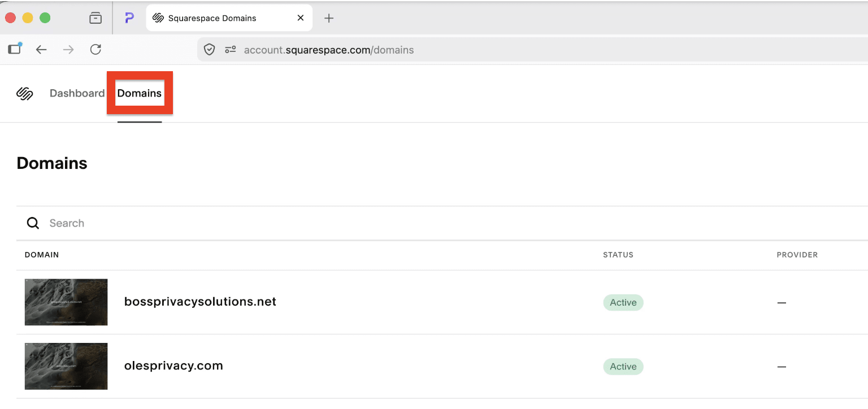Select the Domains nav tab

(x=140, y=93)
